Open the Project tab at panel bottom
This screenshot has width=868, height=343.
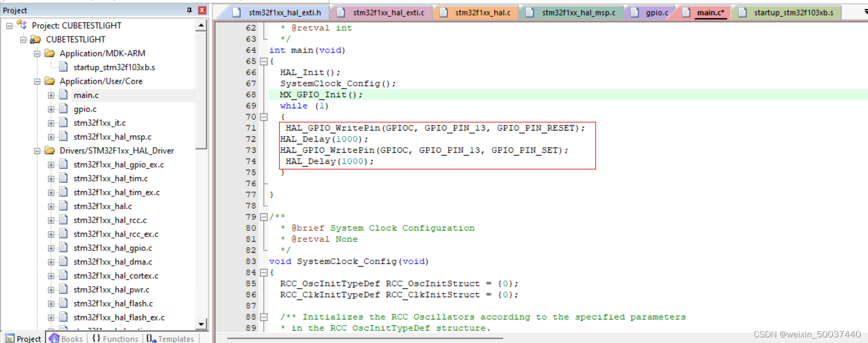click(x=23, y=339)
